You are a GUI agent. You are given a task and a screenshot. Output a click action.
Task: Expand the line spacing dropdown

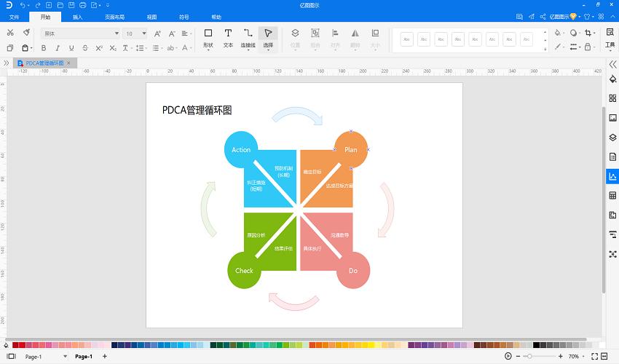[x=146, y=48]
